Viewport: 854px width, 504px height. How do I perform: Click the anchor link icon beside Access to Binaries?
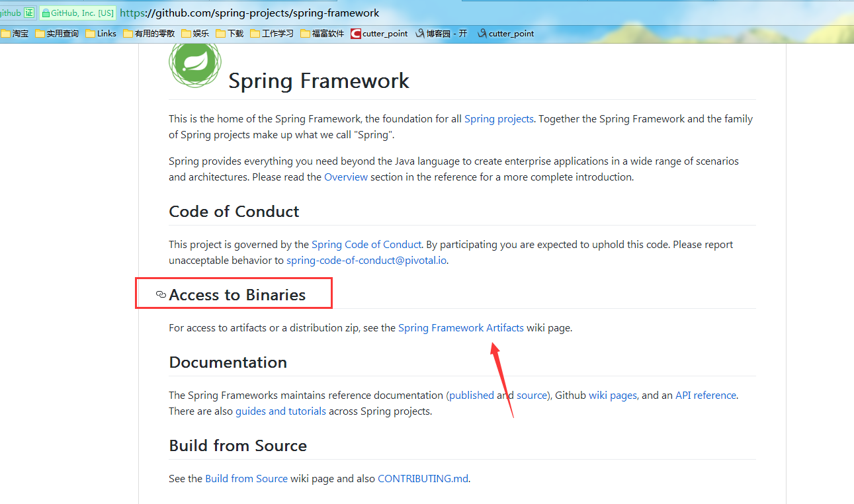(x=161, y=294)
